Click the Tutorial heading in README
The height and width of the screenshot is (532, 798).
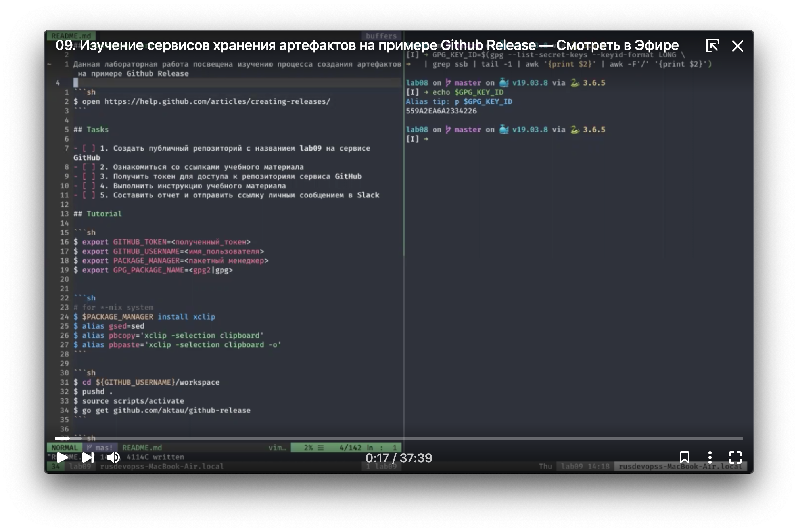[104, 214]
